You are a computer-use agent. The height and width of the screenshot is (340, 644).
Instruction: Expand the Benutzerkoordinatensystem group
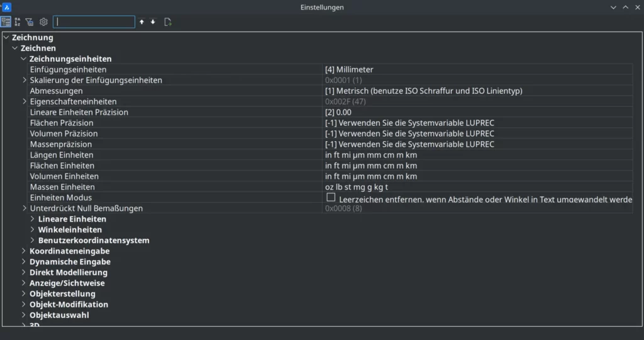click(x=33, y=241)
